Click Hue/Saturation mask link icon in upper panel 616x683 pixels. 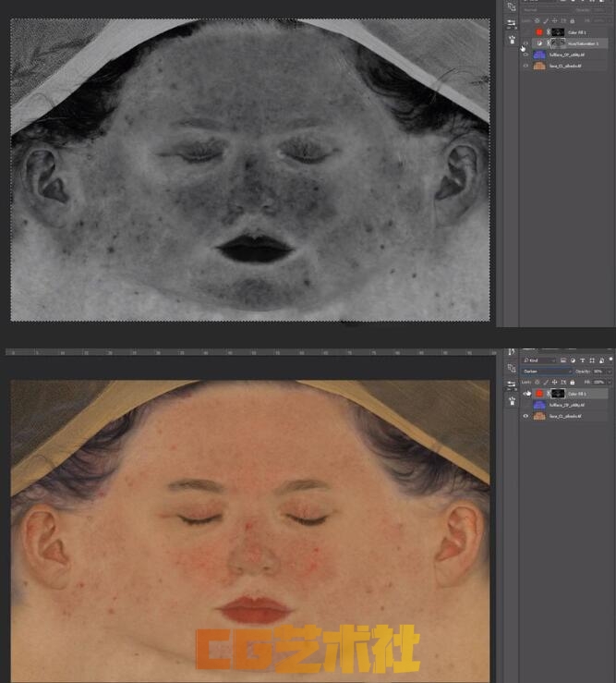point(548,43)
